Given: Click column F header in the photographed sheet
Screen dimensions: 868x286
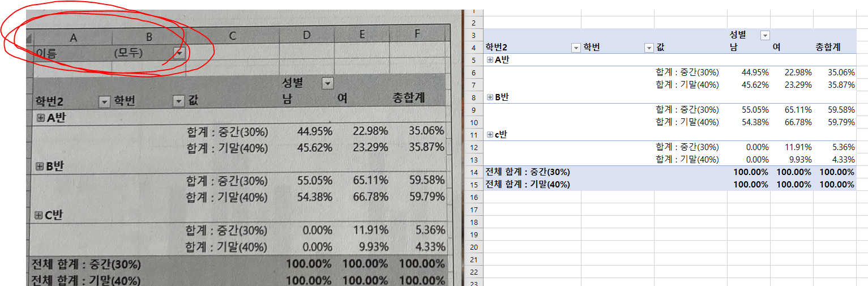Looking at the screenshot, I should click(x=417, y=34).
